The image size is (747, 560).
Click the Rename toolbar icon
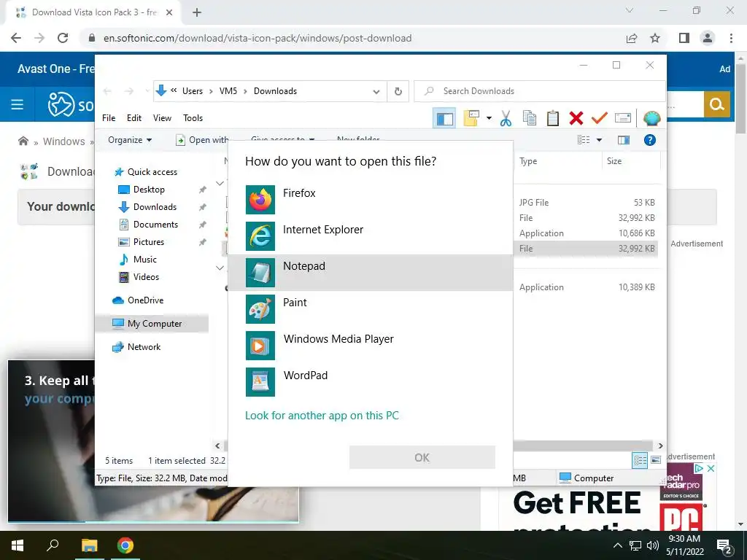(x=623, y=118)
